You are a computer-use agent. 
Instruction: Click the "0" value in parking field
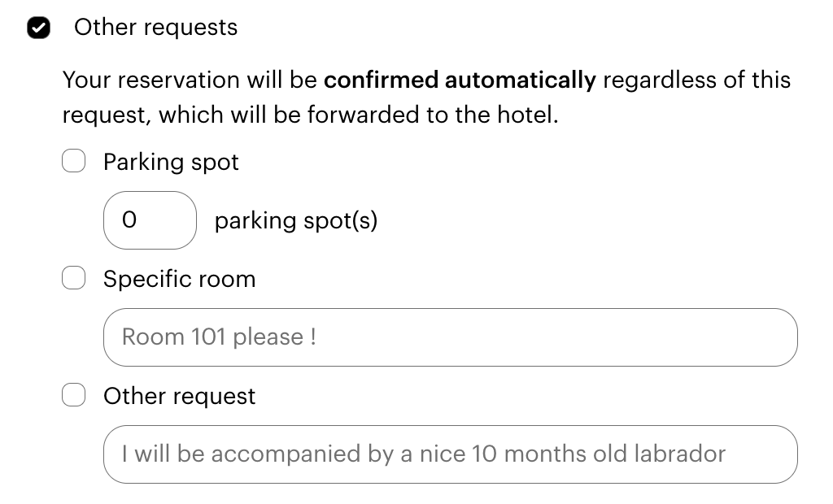click(x=129, y=220)
